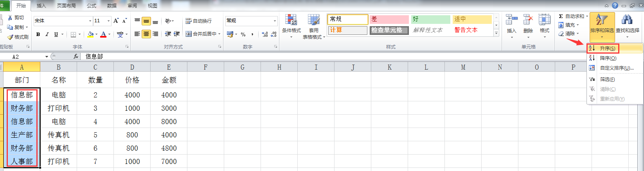
Task: Click the Fill (填充) button
Action: [568, 25]
